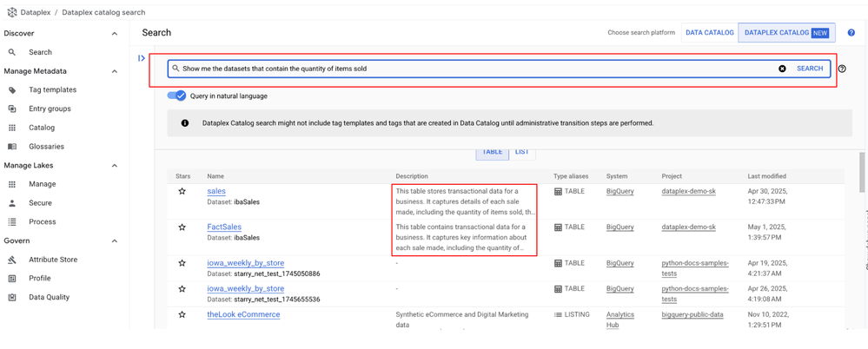868x349 pixels.
Task: Star the FactSales table entry
Action: point(182,227)
